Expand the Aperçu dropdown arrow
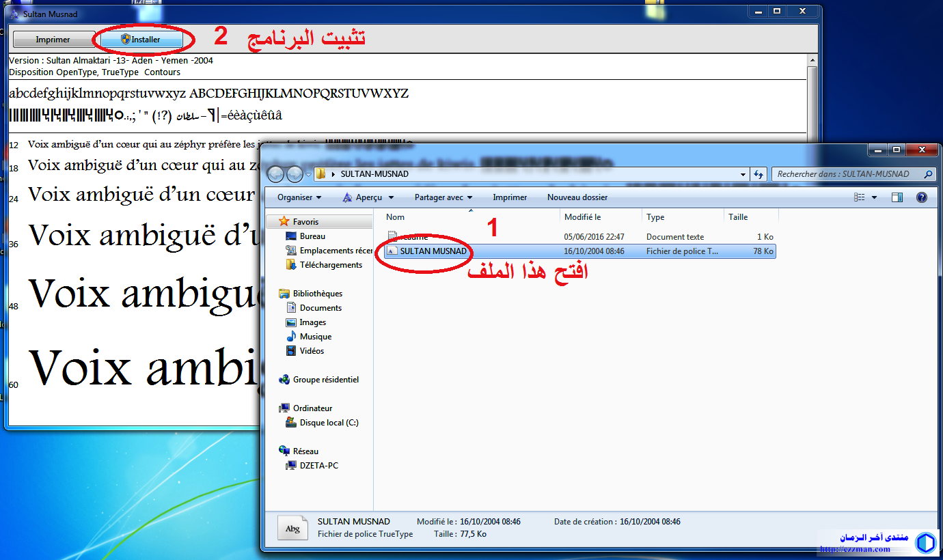 [x=391, y=198]
